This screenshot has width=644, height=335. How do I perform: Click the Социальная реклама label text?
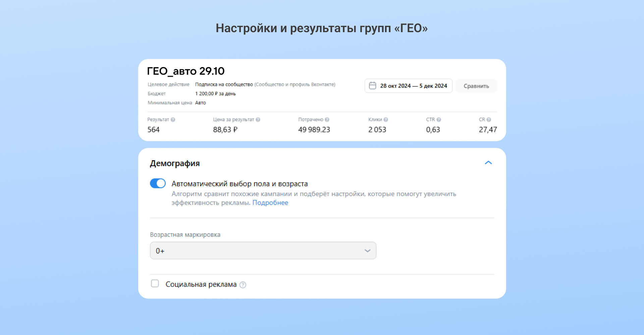pos(201,284)
